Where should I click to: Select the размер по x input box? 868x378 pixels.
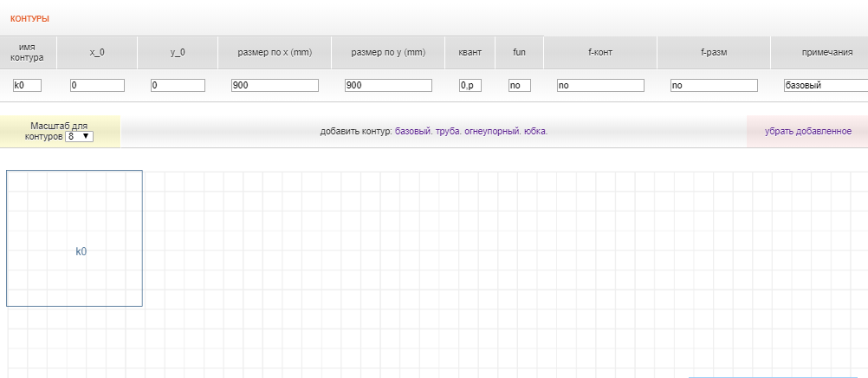coord(275,86)
